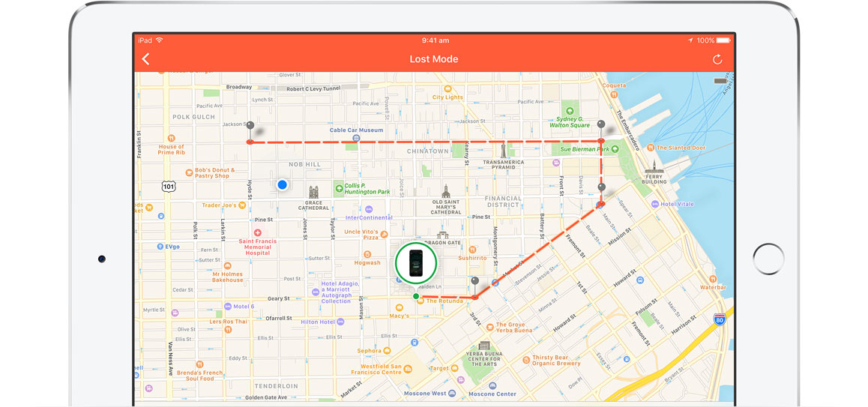868x407 pixels.
Task: Tap the Old Saint Mary's Cathedral icon
Action: pos(445,191)
